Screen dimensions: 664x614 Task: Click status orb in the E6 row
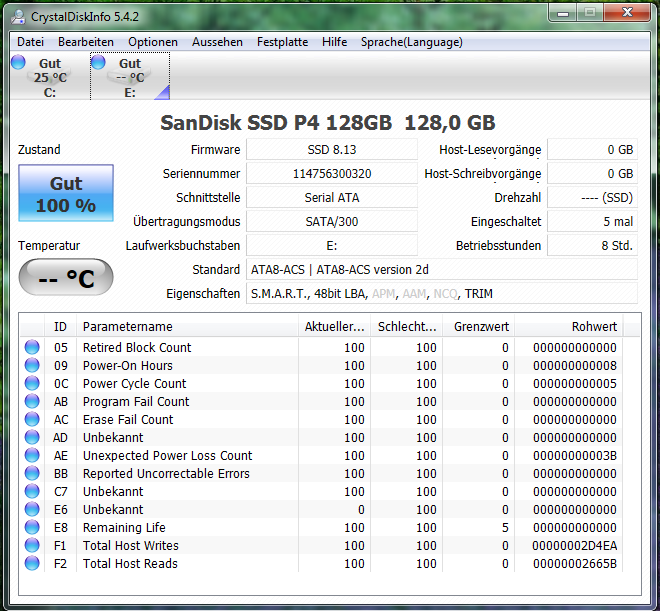click(x=32, y=509)
